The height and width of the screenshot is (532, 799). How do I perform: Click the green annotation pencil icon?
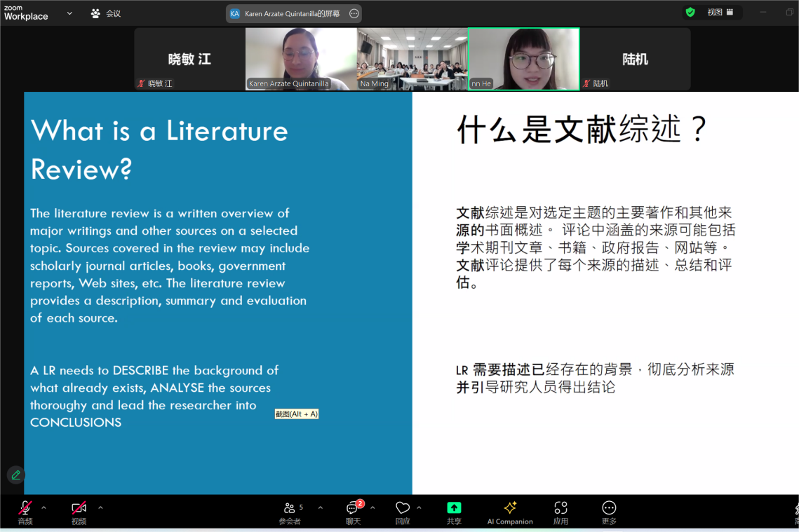click(x=15, y=475)
